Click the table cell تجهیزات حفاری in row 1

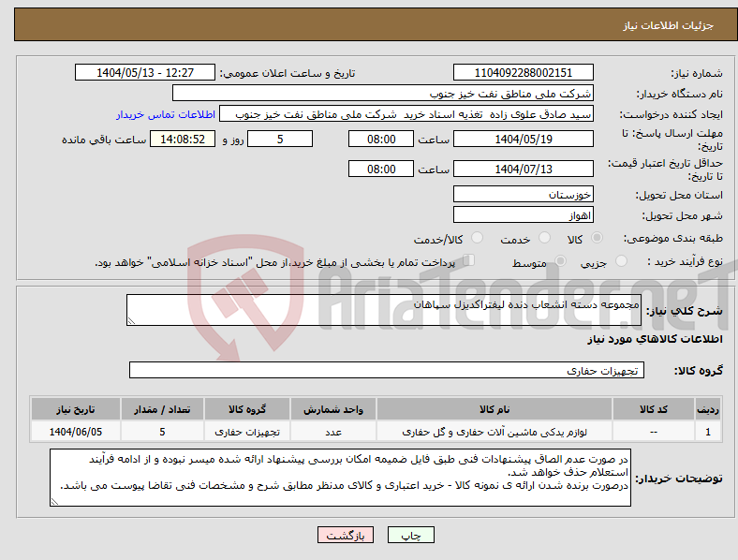pyautogui.click(x=247, y=432)
